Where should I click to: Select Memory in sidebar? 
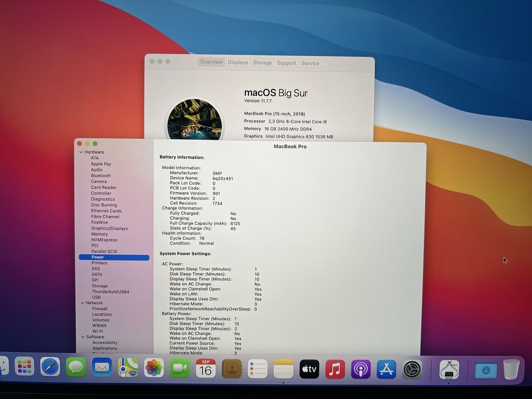pos(99,234)
